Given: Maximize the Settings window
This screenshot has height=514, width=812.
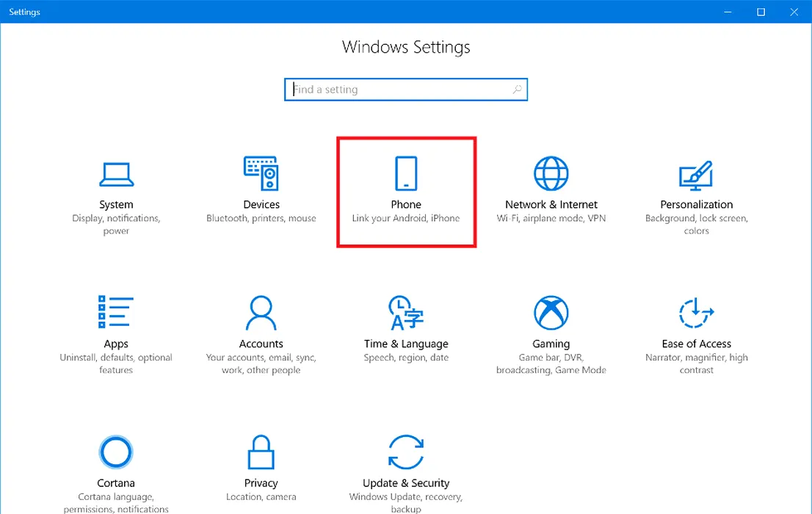Looking at the screenshot, I should pos(761,12).
